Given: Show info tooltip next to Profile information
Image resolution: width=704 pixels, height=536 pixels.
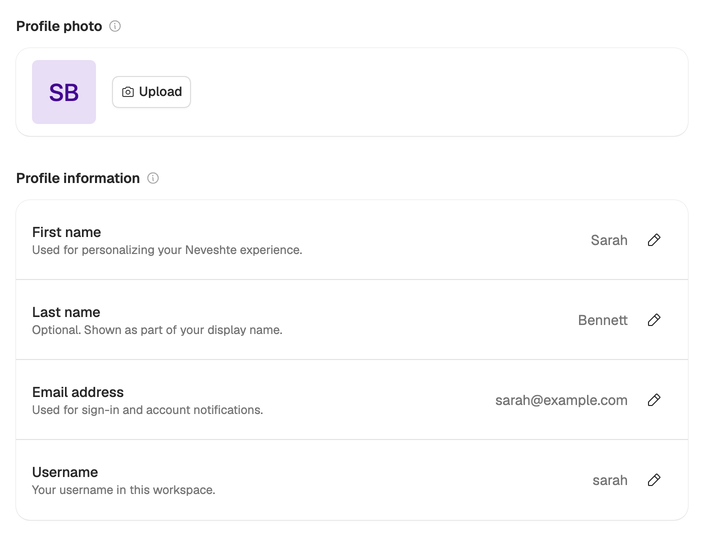Looking at the screenshot, I should [153, 178].
